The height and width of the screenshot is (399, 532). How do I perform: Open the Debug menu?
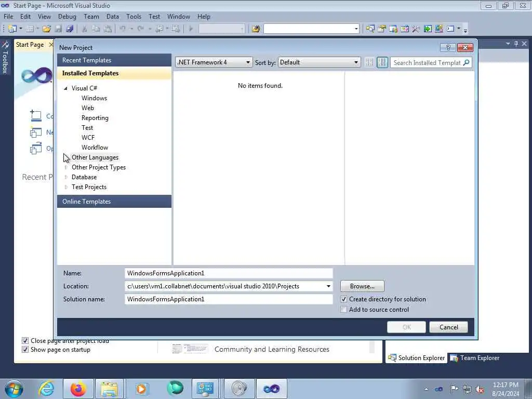67,16
